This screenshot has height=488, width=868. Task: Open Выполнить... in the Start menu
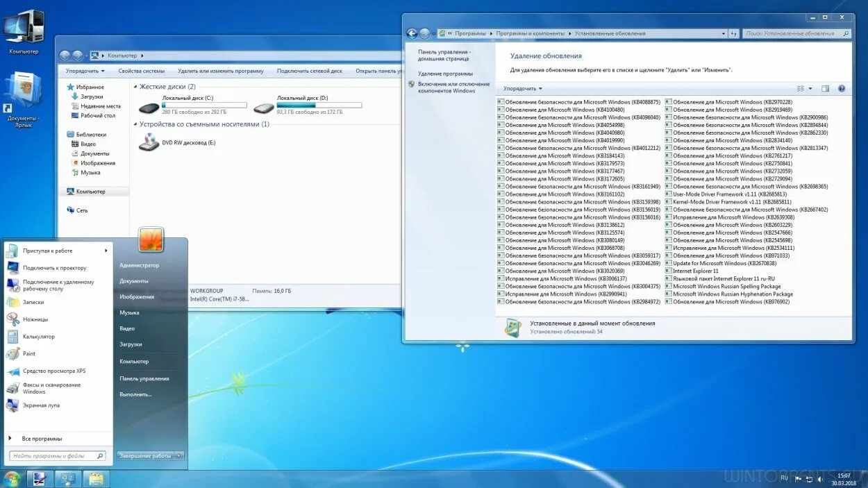pos(135,394)
